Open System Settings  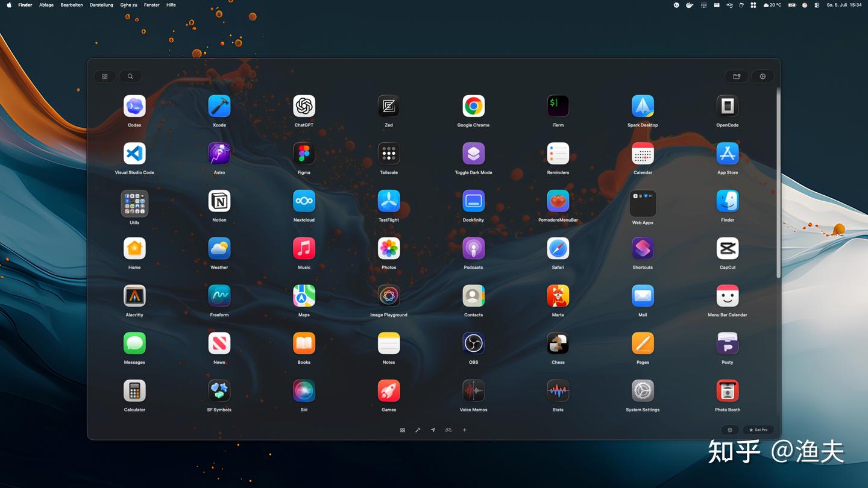click(643, 391)
